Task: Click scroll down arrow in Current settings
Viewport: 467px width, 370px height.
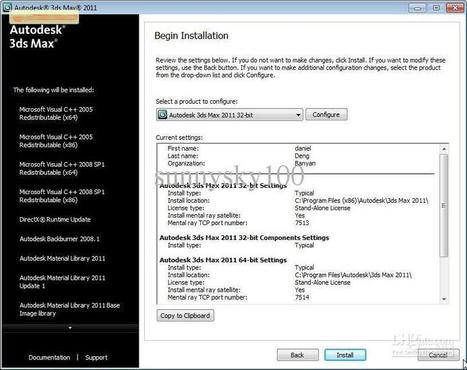Action: (x=444, y=299)
